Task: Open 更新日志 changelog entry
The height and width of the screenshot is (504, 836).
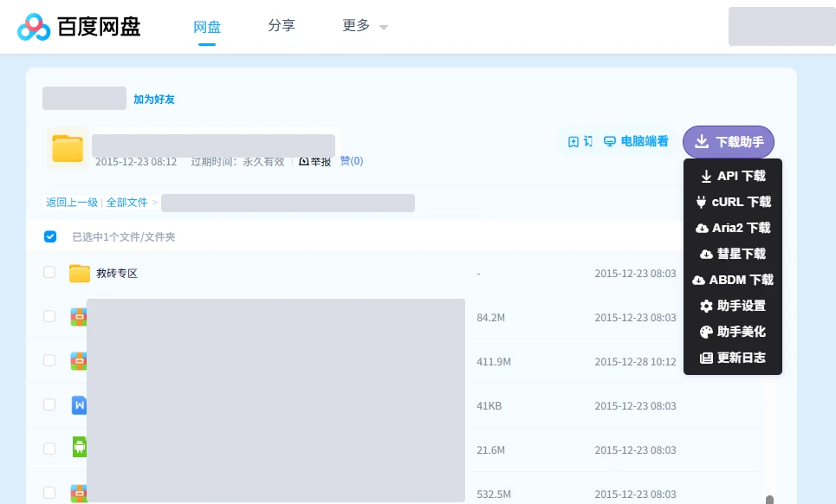Action: [x=733, y=358]
